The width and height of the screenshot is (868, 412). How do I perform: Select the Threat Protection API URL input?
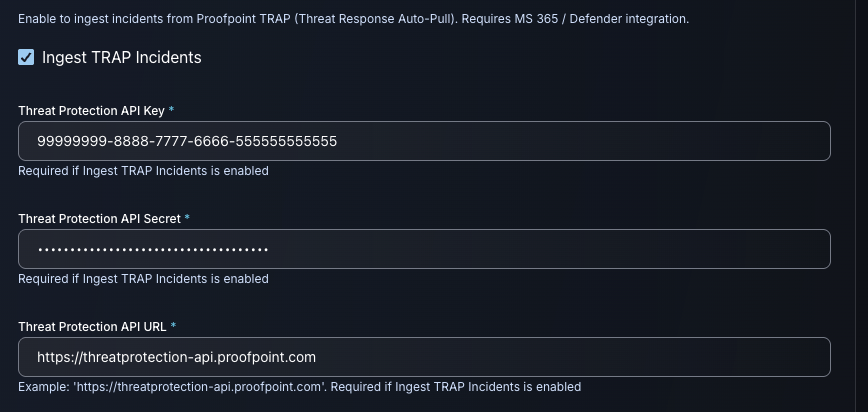tap(424, 357)
